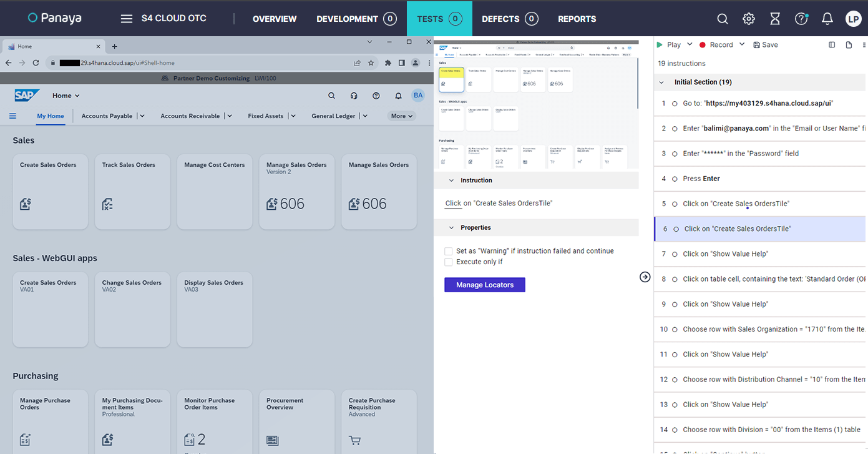Open the Record dropdown arrow
The height and width of the screenshot is (454, 868).
pos(742,44)
